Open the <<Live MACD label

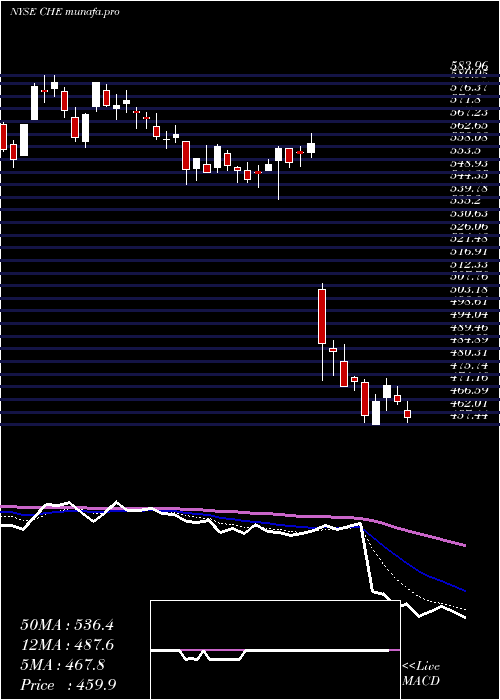pos(421,674)
